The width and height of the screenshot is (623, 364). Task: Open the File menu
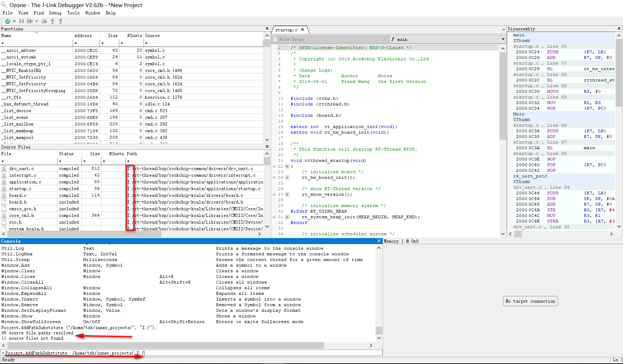[7, 13]
